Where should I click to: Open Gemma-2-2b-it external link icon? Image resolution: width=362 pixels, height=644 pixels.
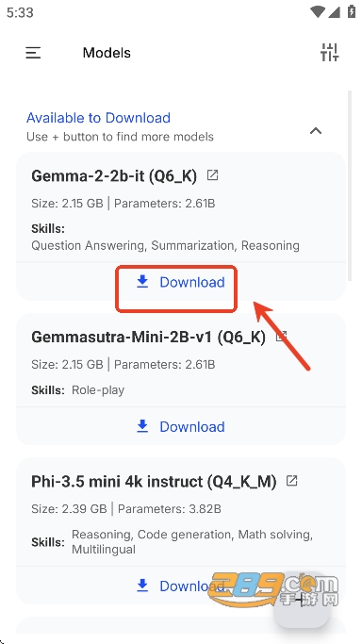tap(212, 175)
